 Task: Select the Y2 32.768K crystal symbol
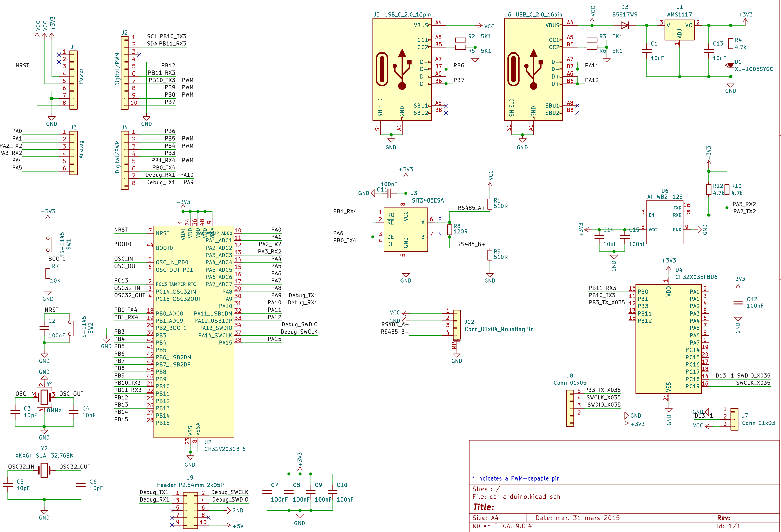pyautogui.click(x=44, y=470)
